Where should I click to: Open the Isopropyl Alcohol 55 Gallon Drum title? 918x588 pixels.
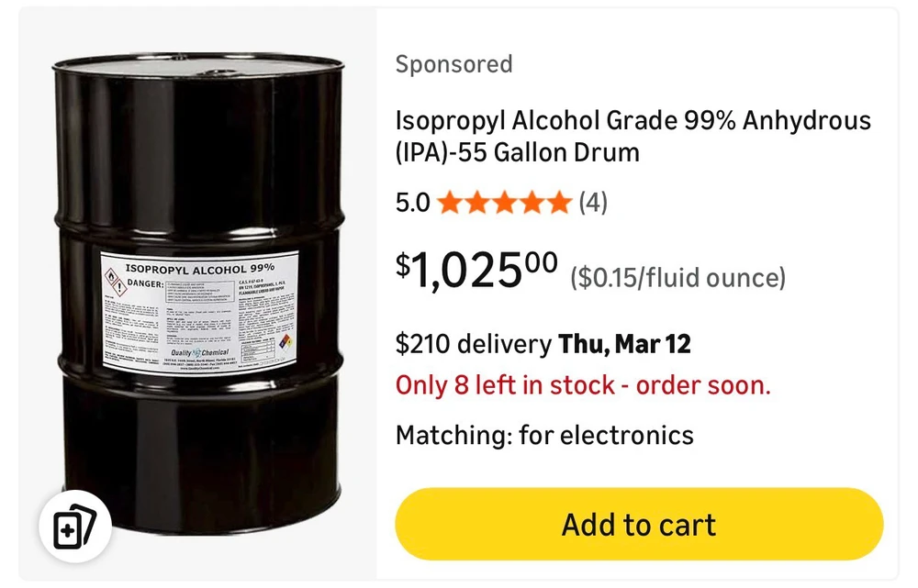click(x=633, y=136)
